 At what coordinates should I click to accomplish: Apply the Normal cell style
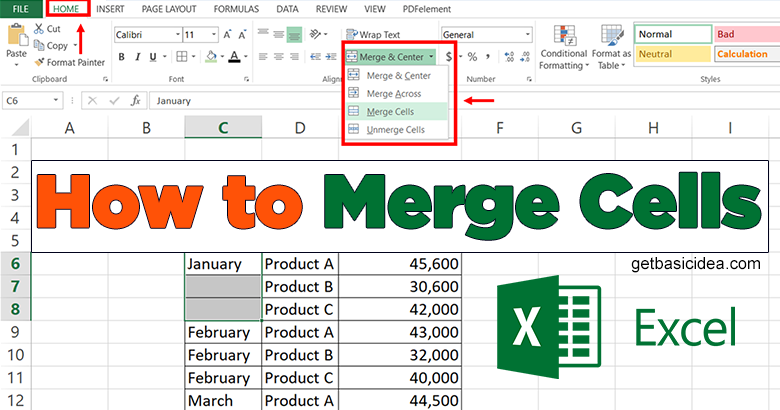click(673, 34)
